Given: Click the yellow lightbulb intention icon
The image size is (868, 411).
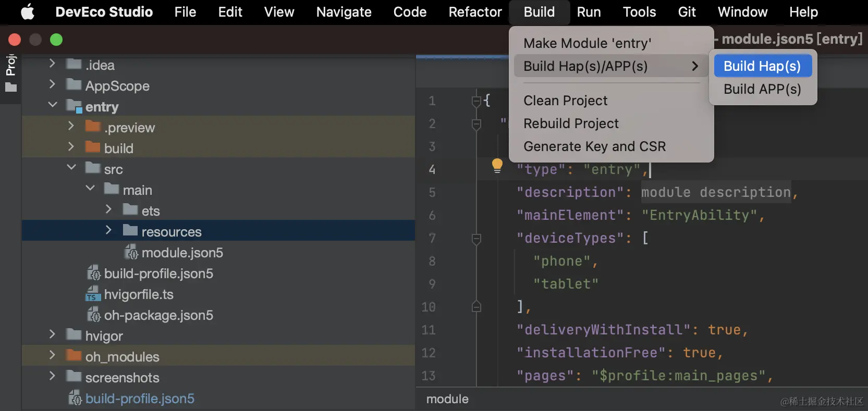Looking at the screenshot, I should click(497, 166).
